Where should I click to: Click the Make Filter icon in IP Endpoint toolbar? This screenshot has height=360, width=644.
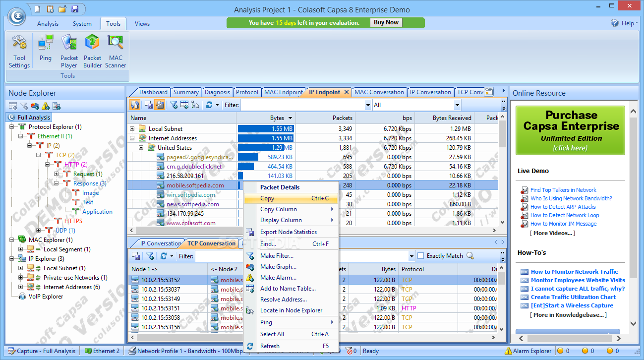[x=174, y=105]
